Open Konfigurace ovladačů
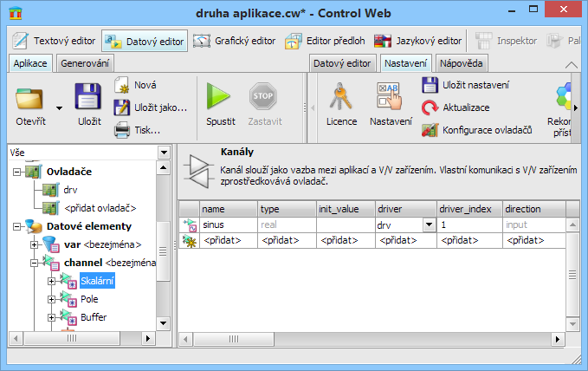Image resolution: width=588 pixels, height=371 pixels. pyautogui.click(x=430, y=130)
